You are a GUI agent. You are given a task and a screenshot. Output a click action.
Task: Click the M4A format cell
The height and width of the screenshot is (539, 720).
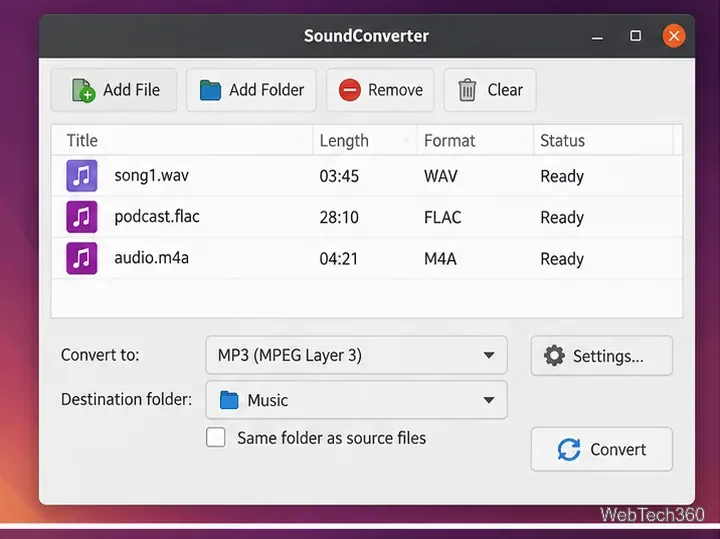coord(440,259)
